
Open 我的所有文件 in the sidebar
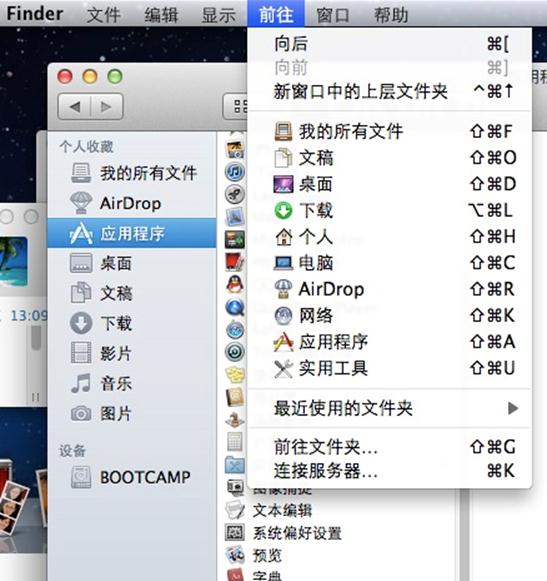132,173
